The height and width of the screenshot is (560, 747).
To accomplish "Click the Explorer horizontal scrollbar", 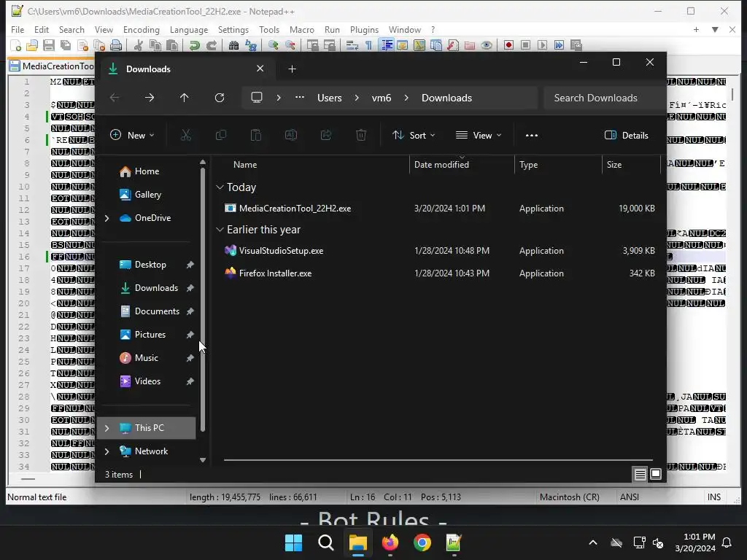I will pyautogui.click(x=438, y=460).
